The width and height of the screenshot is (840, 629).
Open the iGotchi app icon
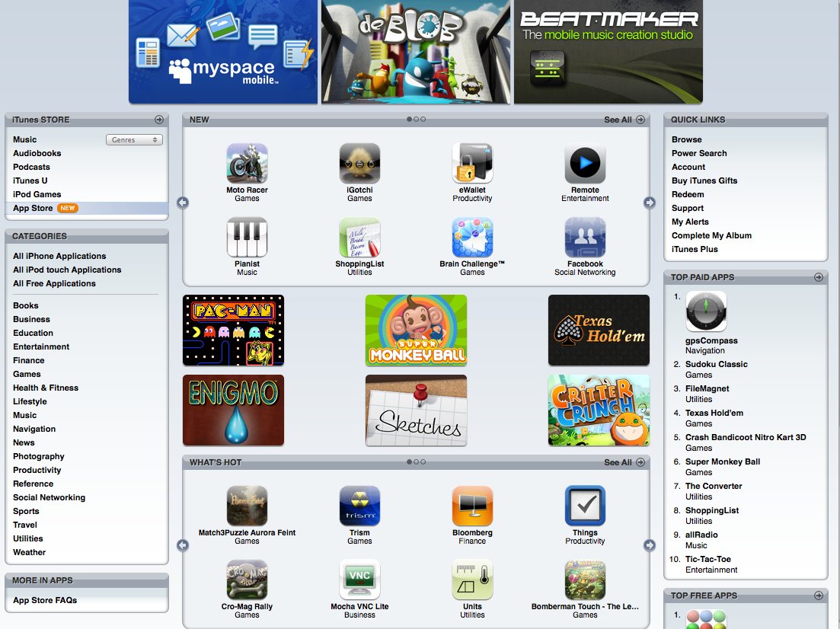(x=359, y=164)
